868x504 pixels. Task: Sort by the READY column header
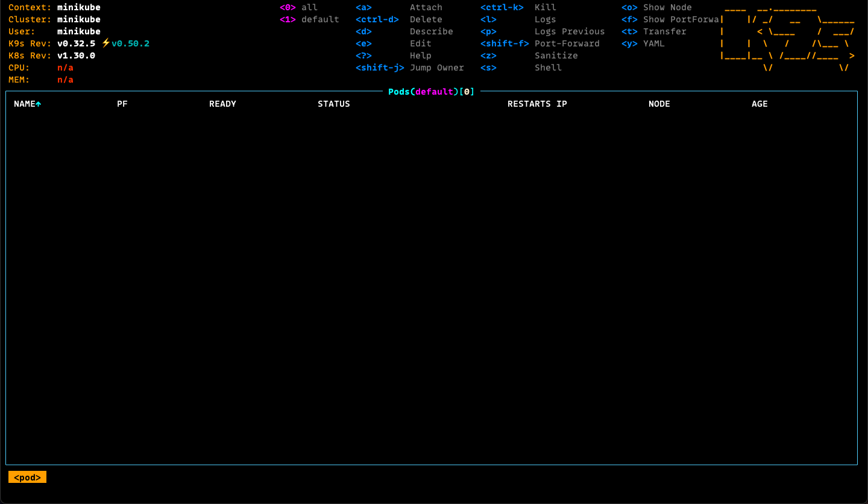coord(222,104)
